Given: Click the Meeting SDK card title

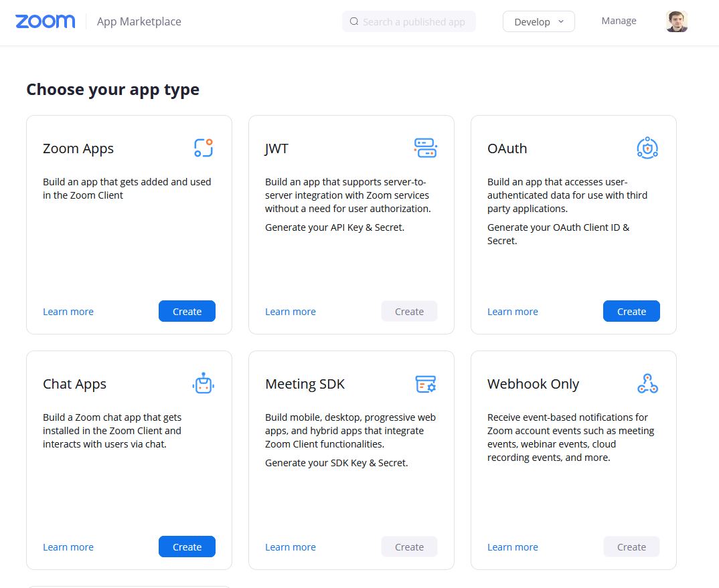Looking at the screenshot, I should [x=305, y=383].
